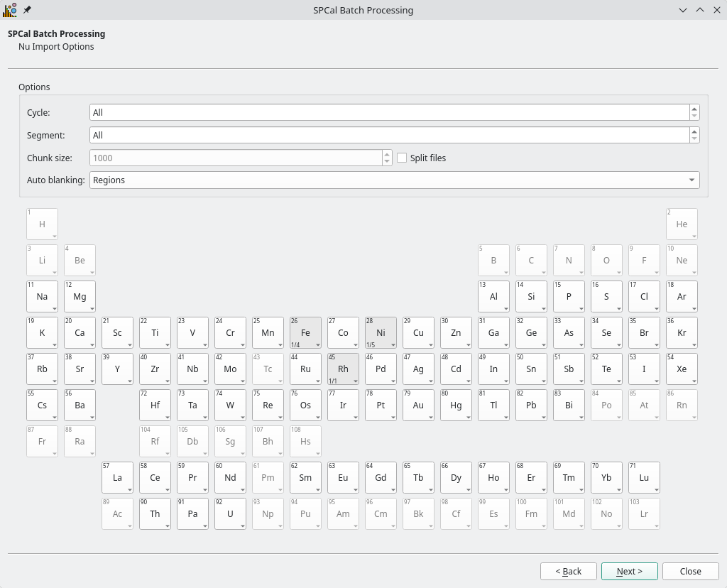This screenshot has width=727, height=588.
Task: Select the Cr element tile
Action: [230, 332]
